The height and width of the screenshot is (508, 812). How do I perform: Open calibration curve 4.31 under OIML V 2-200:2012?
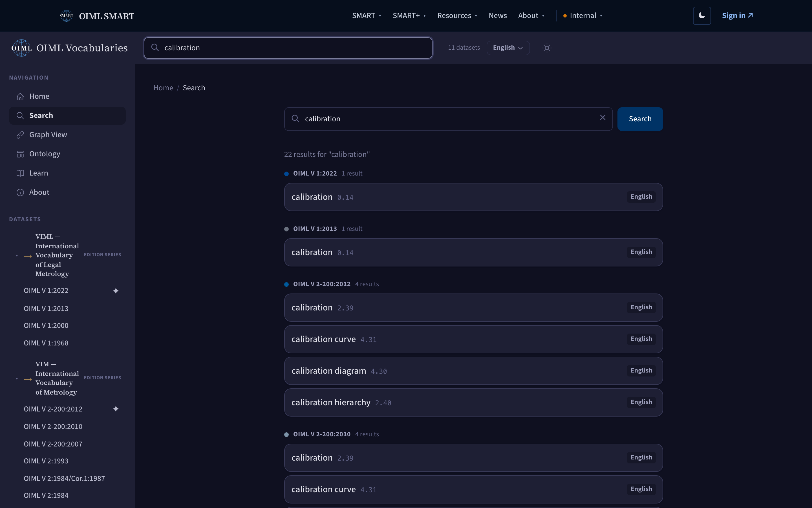coord(473,339)
